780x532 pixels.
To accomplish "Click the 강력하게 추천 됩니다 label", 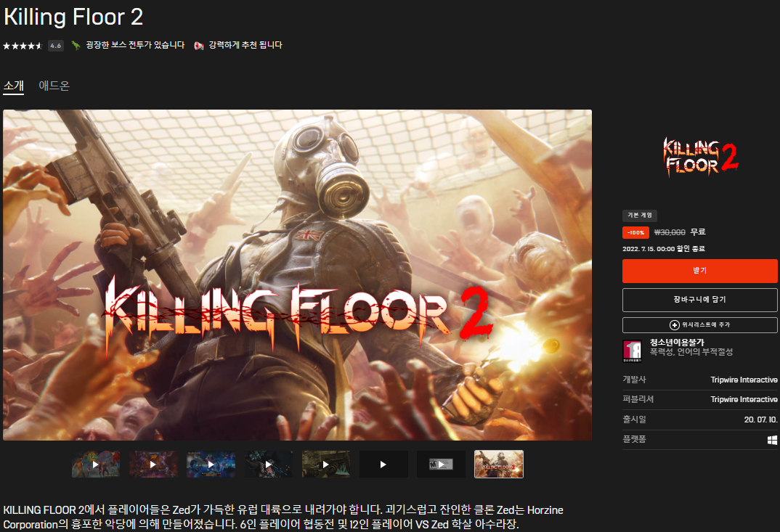I will (x=245, y=45).
